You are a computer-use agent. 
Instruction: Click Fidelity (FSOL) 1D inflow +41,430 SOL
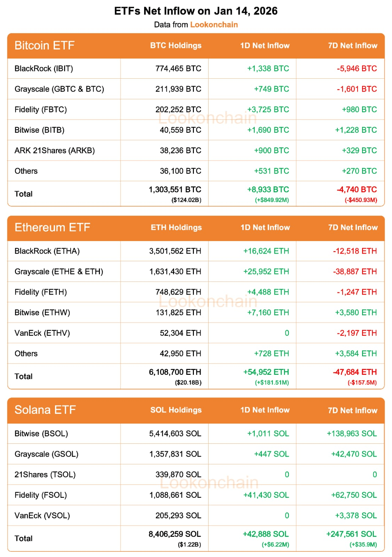(x=266, y=495)
